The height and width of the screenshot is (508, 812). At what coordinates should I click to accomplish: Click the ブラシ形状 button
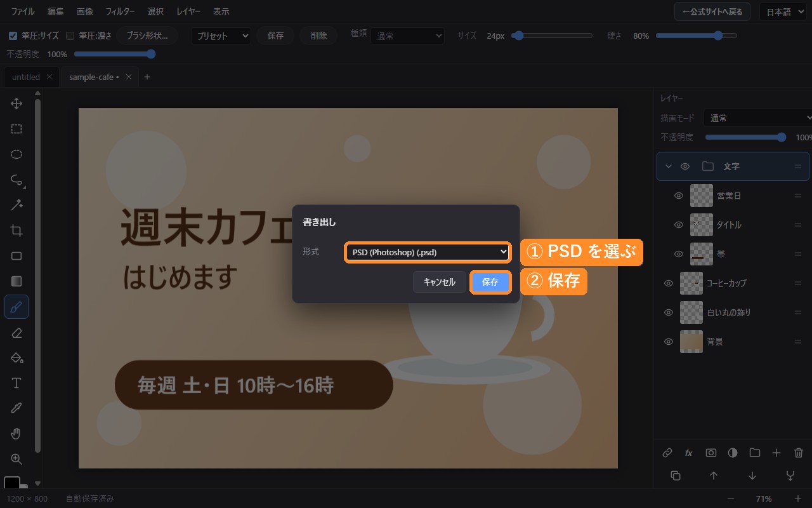pos(147,36)
